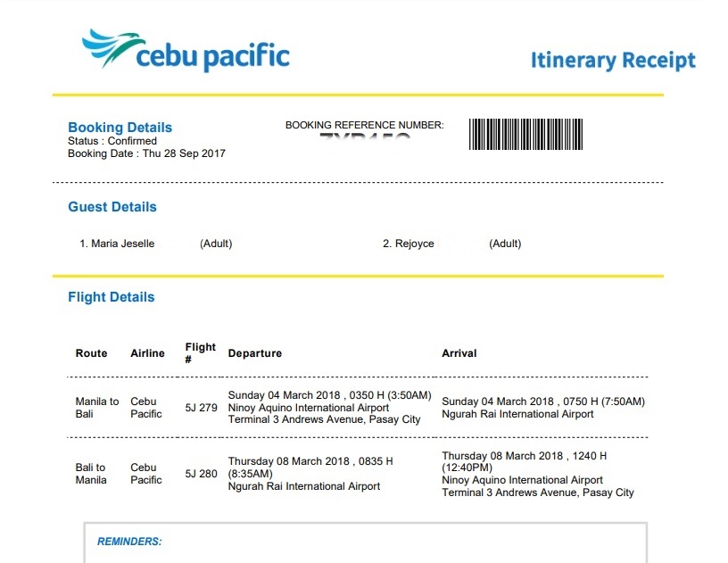Click the Airline column header

coord(147,353)
